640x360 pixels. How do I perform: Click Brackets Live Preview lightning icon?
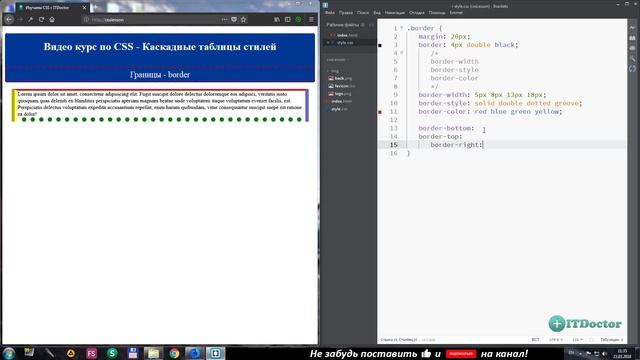point(632,27)
